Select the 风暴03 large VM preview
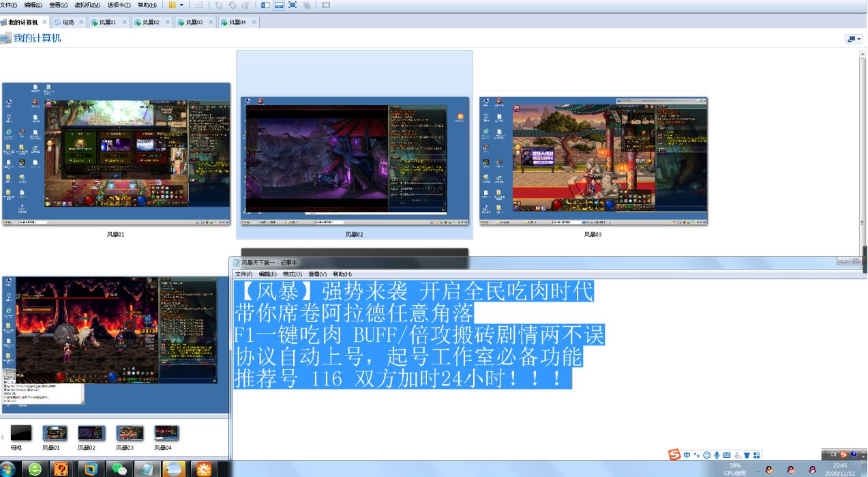Image resolution: width=868 pixels, height=477 pixels. tap(593, 161)
